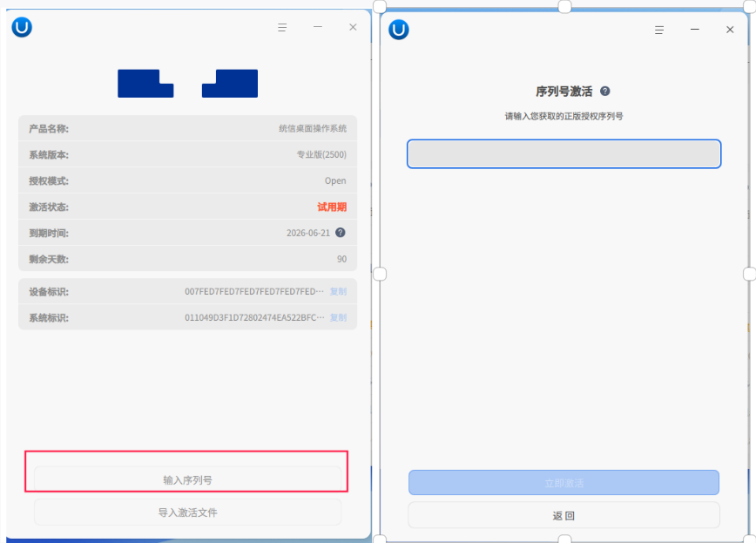Click the 激活状态 label
756x543 pixels.
coord(49,207)
